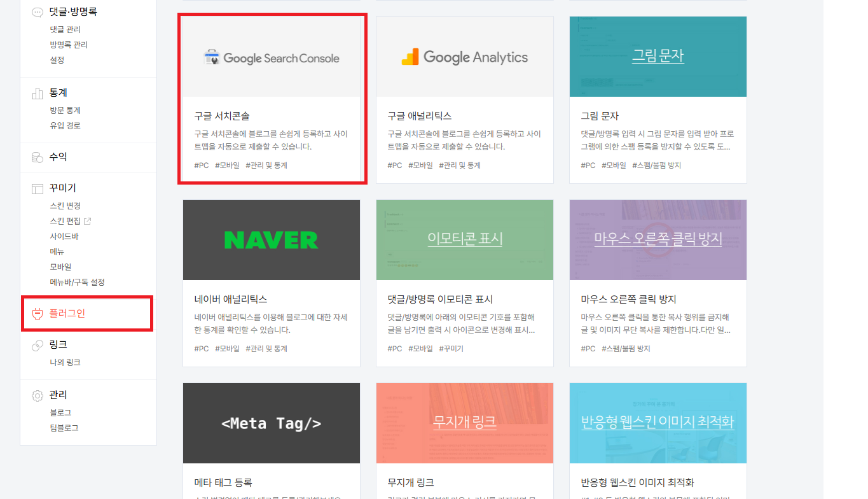Click the chain link icon beside 링크
The height and width of the screenshot is (499, 868).
pyautogui.click(x=38, y=345)
